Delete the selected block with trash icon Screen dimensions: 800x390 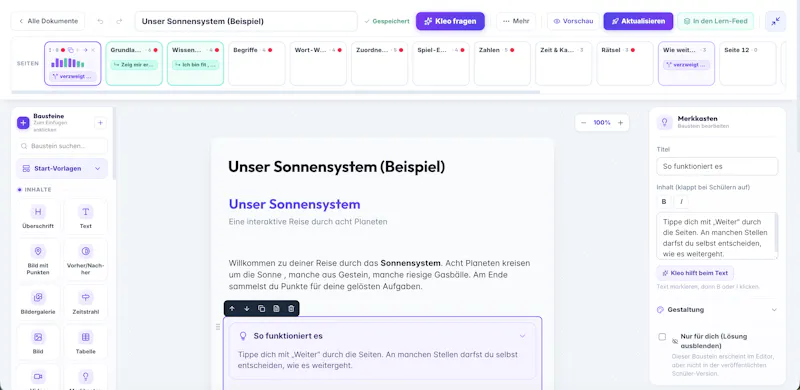tap(291, 308)
